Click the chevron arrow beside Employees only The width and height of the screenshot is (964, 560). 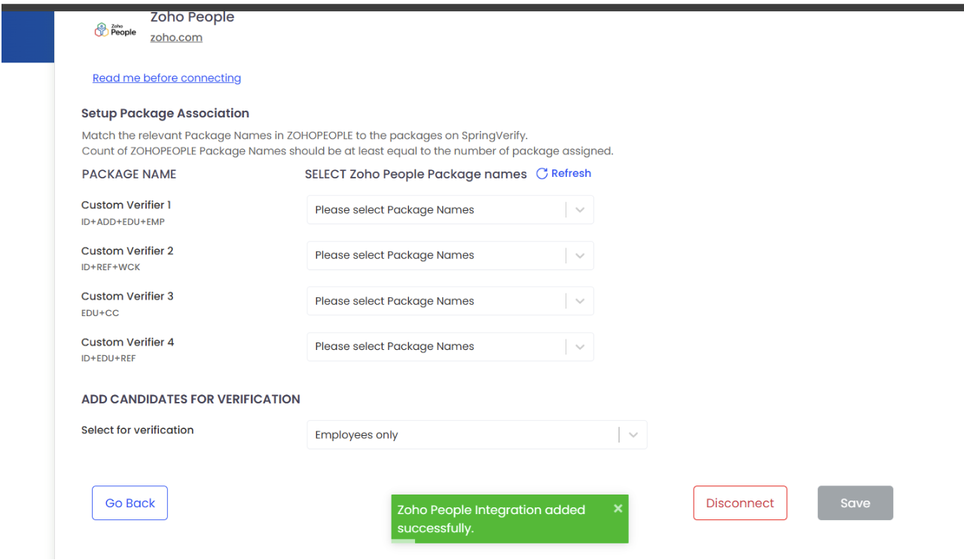(633, 435)
